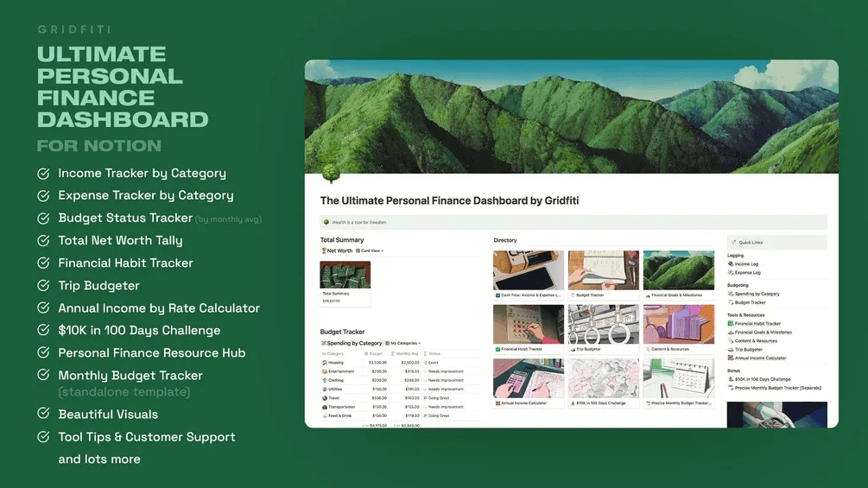Click the page title "The Ultimate Personal Finance Dashboard by Gridfiti"
Viewport: 868px width, 488px height.
coord(449,201)
